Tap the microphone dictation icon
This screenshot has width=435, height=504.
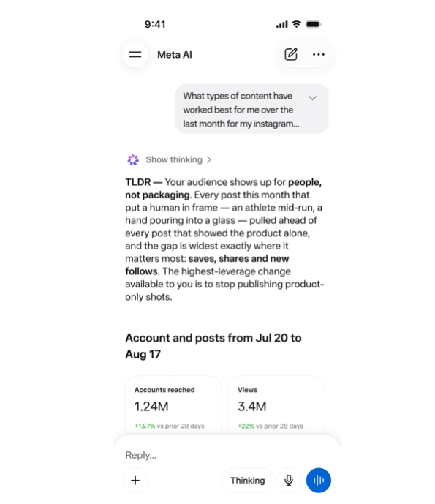289,480
